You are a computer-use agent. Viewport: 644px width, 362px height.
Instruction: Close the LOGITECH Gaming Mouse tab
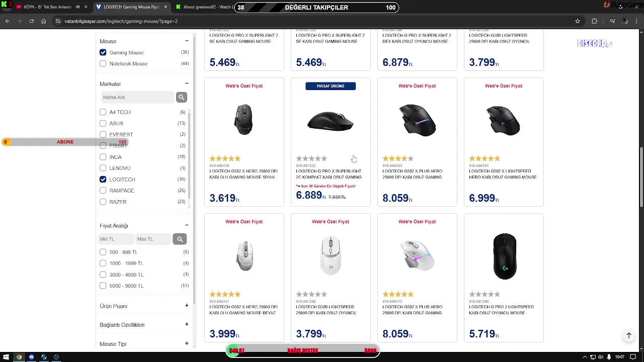pyautogui.click(x=166, y=7)
